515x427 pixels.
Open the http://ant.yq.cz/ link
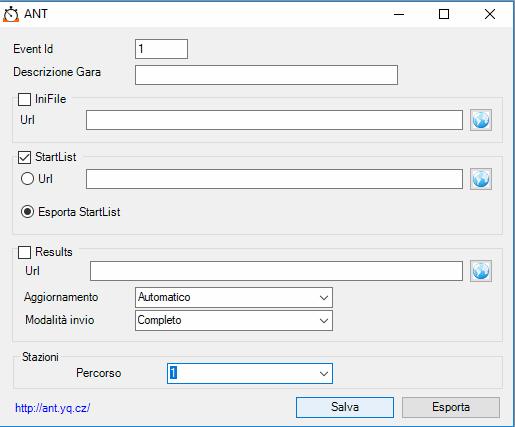pos(53,408)
